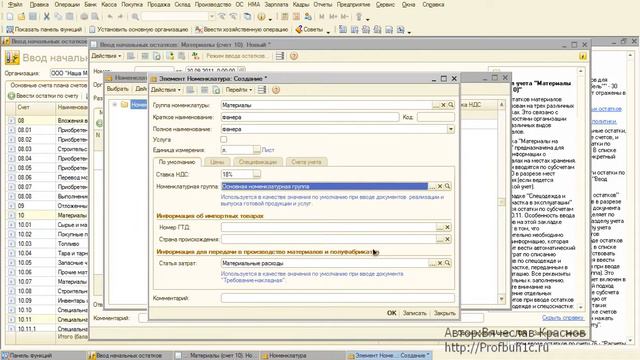Open the Операции menu
Screen dimensions: 640x360
pyautogui.click(x=67, y=4)
